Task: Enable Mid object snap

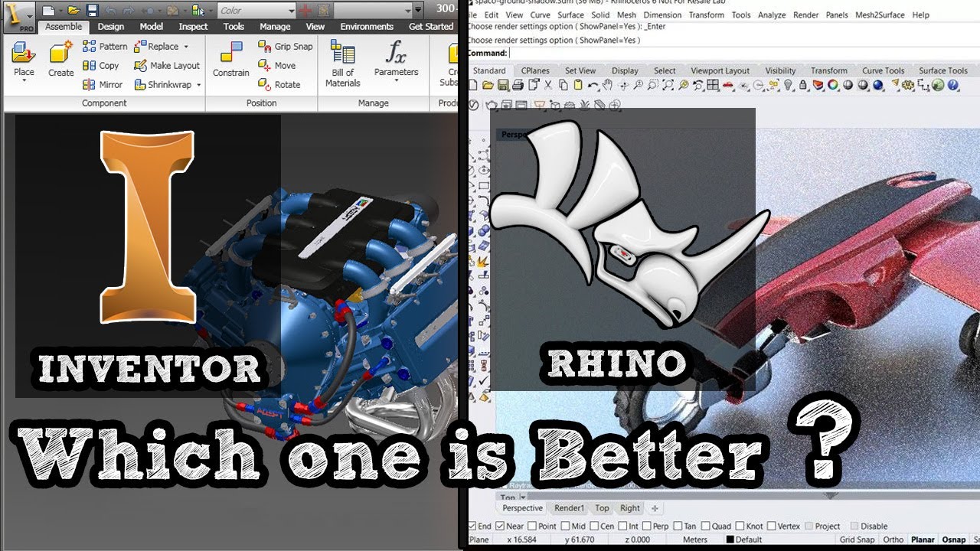Action: tap(566, 526)
